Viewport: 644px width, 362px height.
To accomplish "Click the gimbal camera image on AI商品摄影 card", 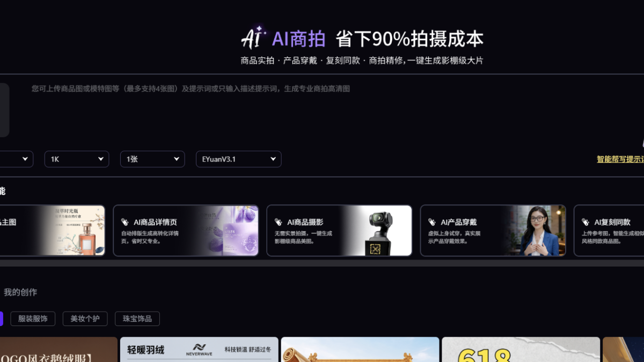I will point(379,231).
